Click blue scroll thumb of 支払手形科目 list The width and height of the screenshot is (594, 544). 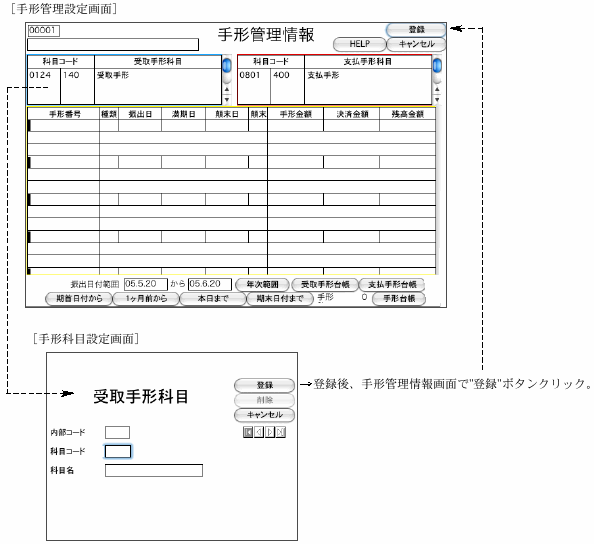[437, 66]
